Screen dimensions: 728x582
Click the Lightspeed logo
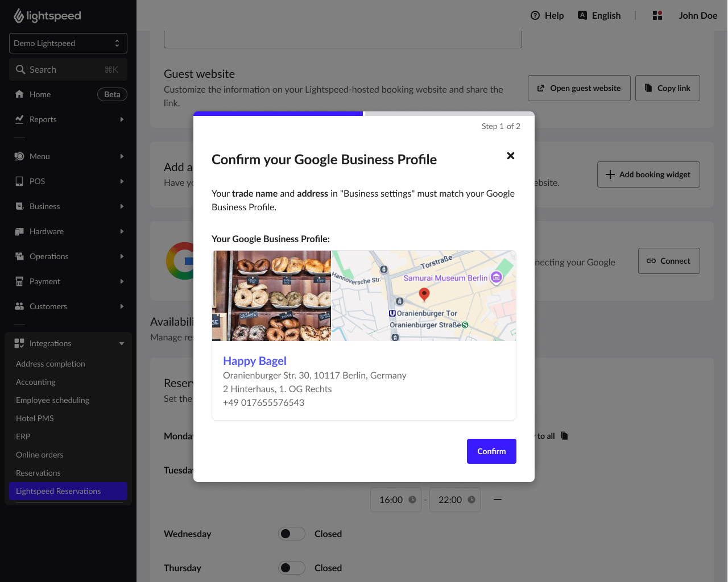[47, 16]
